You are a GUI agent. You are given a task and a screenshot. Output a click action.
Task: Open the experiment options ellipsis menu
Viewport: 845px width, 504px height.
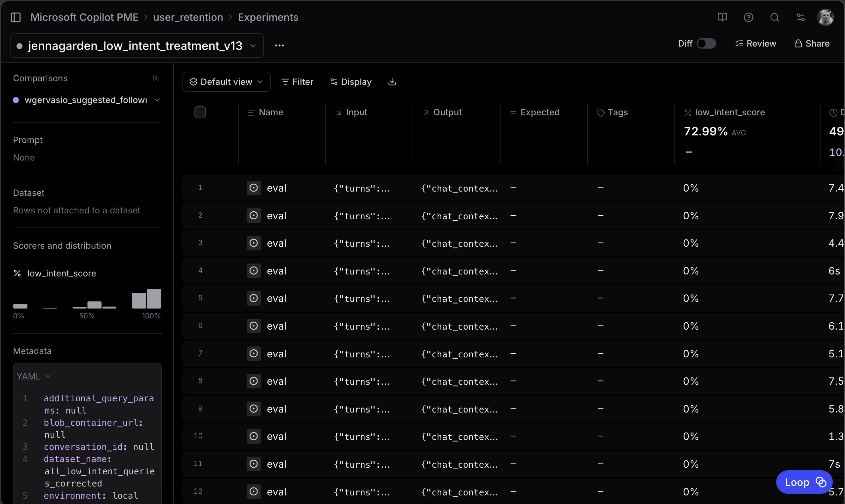point(279,45)
